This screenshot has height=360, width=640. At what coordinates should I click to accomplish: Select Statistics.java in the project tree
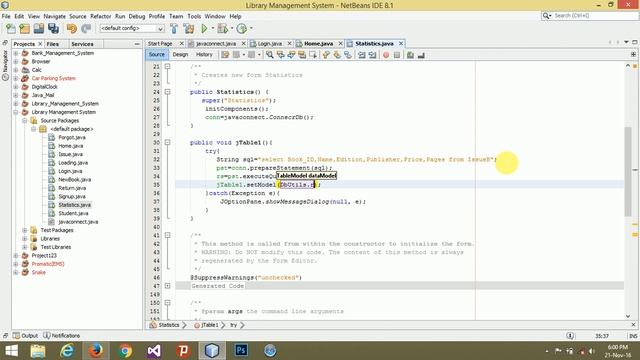(x=74, y=205)
